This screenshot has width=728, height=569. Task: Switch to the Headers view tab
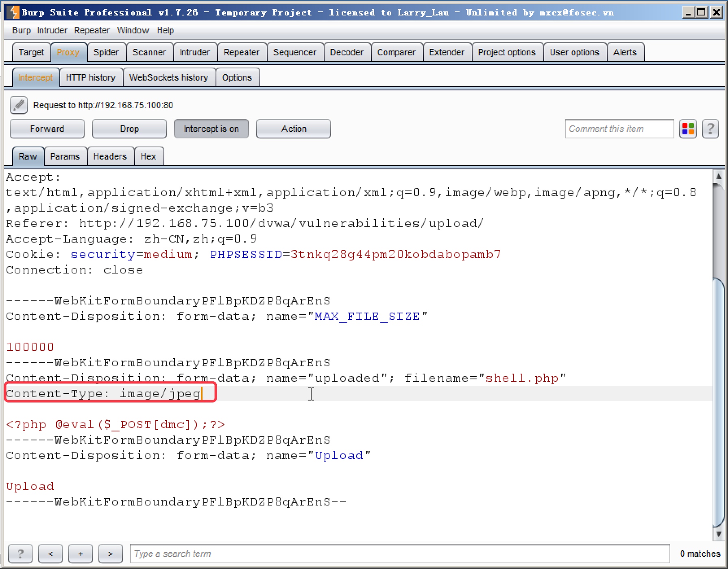click(x=110, y=157)
